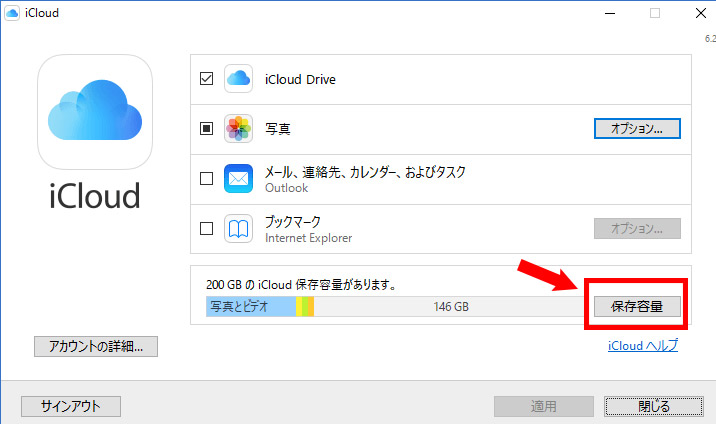Click the Internet Explorer sublabel
This screenshot has height=424, width=716.
pyautogui.click(x=309, y=238)
